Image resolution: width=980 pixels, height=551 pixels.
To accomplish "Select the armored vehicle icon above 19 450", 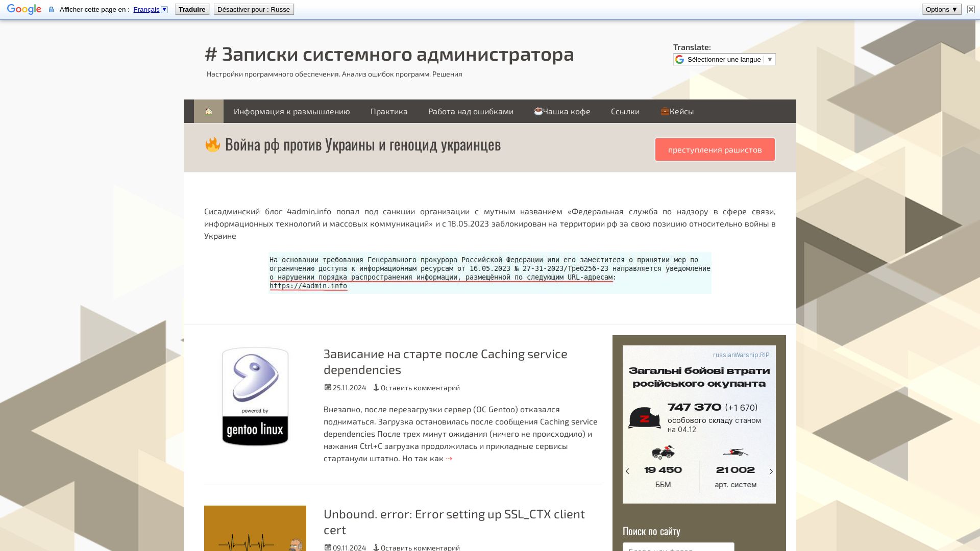I will pos(662,453).
